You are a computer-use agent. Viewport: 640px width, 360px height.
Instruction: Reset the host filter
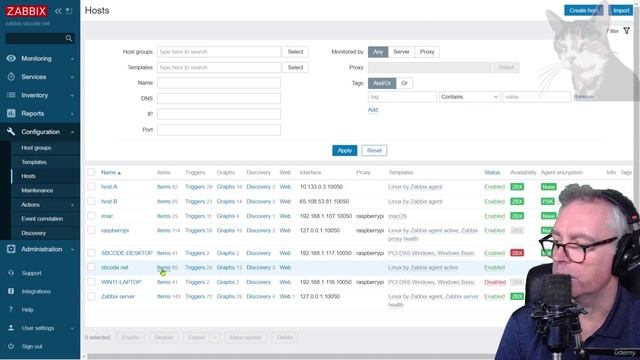point(374,151)
